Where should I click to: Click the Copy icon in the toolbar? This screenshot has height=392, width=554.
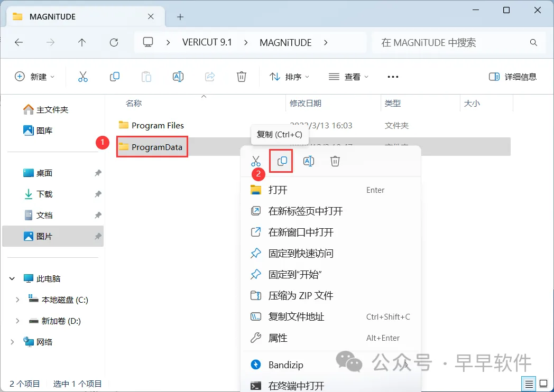click(115, 77)
